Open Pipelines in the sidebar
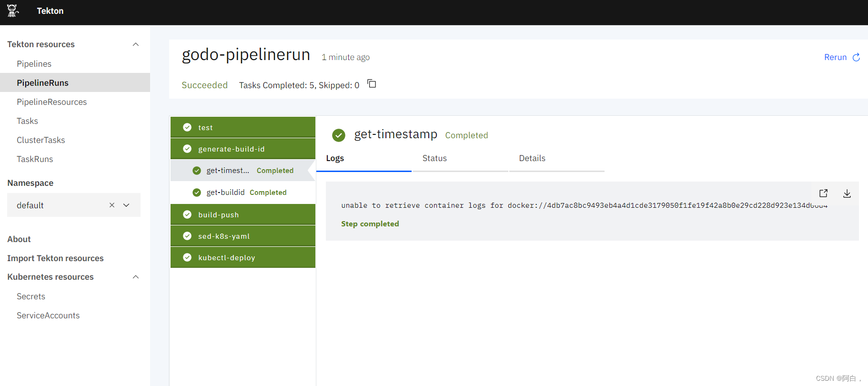 (75, 63)
